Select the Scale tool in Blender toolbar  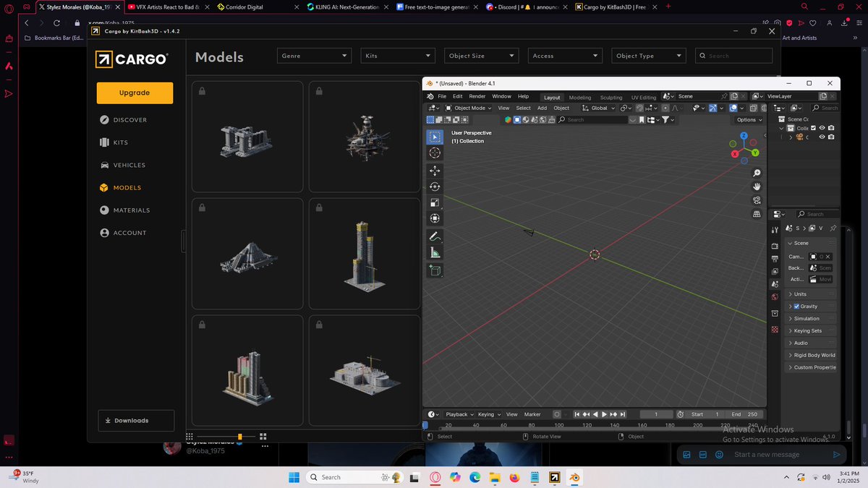point(435,202)
